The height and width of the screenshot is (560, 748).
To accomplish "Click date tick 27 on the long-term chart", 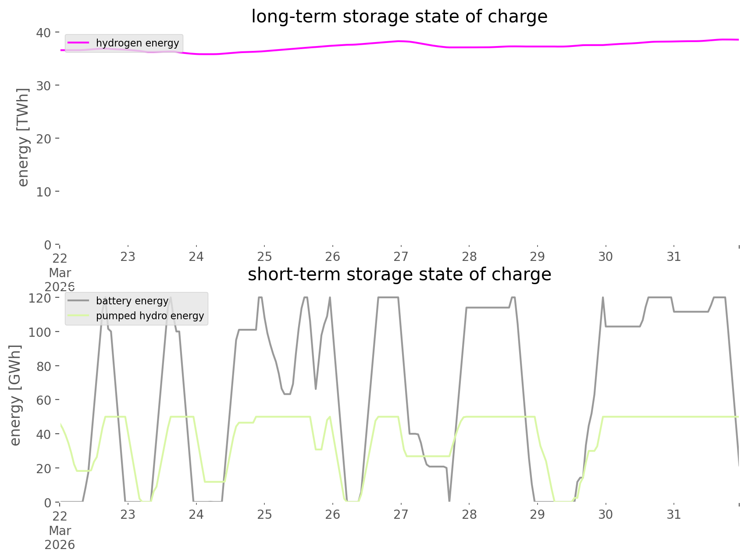I will coord(401,257).
